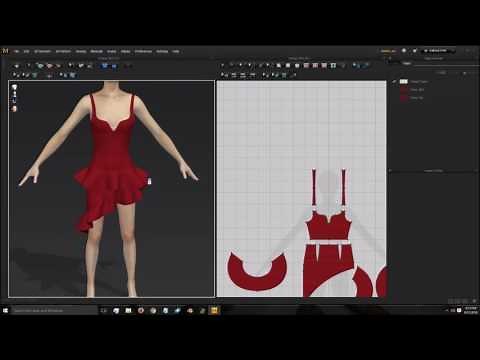Screen dimensions: 480x360
Task: Open the Edit menu
Action: tap(26, 51)
